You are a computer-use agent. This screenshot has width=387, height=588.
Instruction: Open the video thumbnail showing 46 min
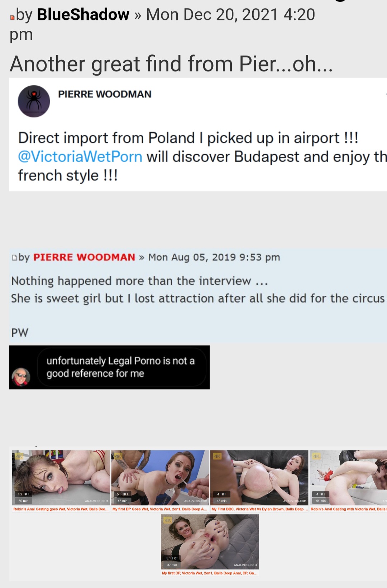pos(160,477)
